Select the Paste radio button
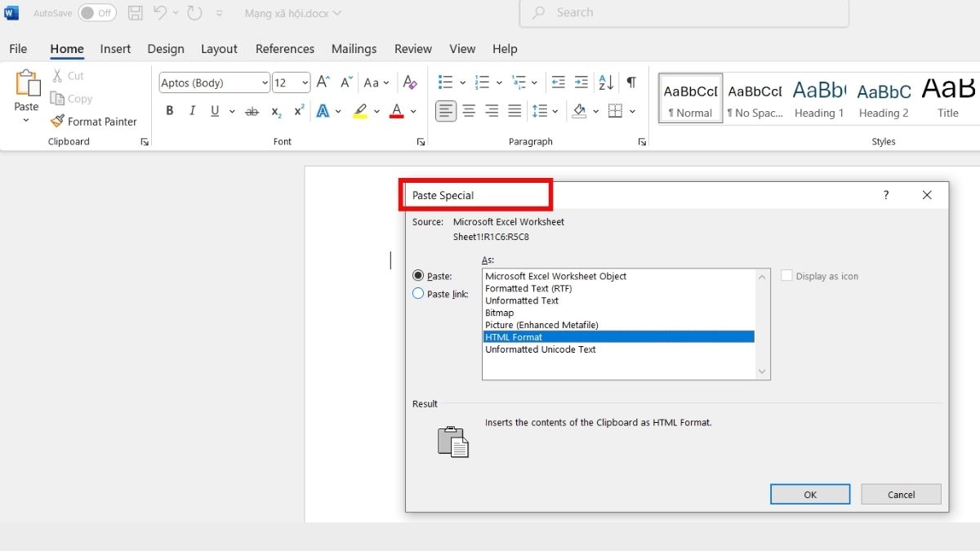Screen dimensions: 980x551 click(x=419, y=276)
